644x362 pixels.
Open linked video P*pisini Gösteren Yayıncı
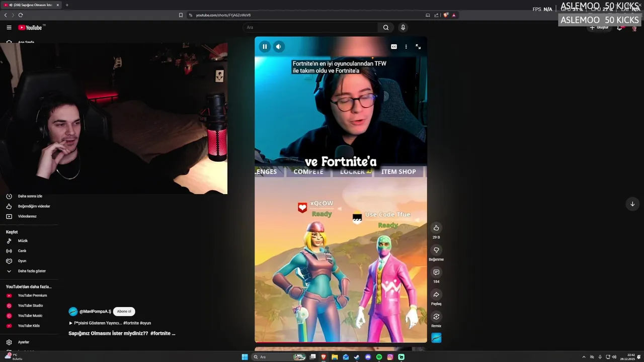click(x=110, y=323)
